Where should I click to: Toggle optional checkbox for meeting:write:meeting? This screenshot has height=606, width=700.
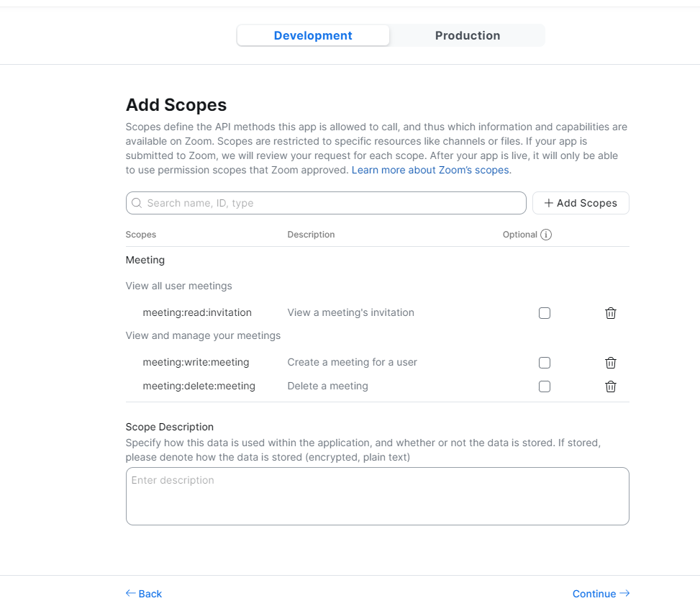545,363
